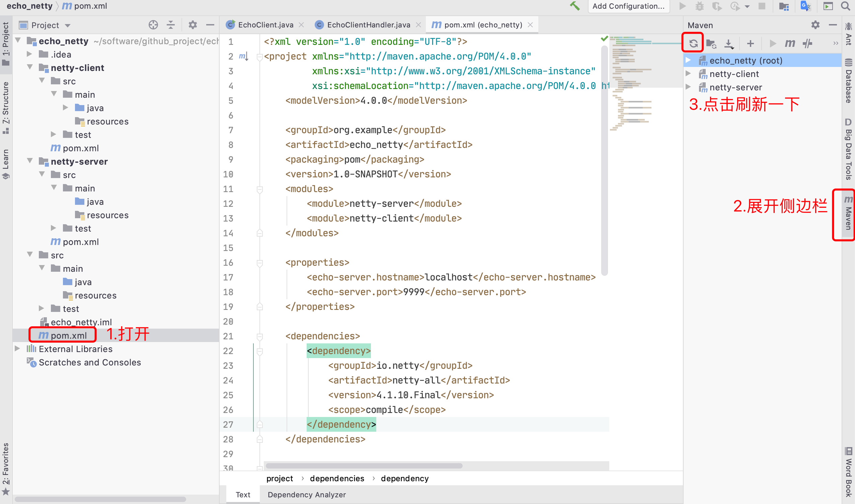Close the EchoClient.java tab

[301, 25]
